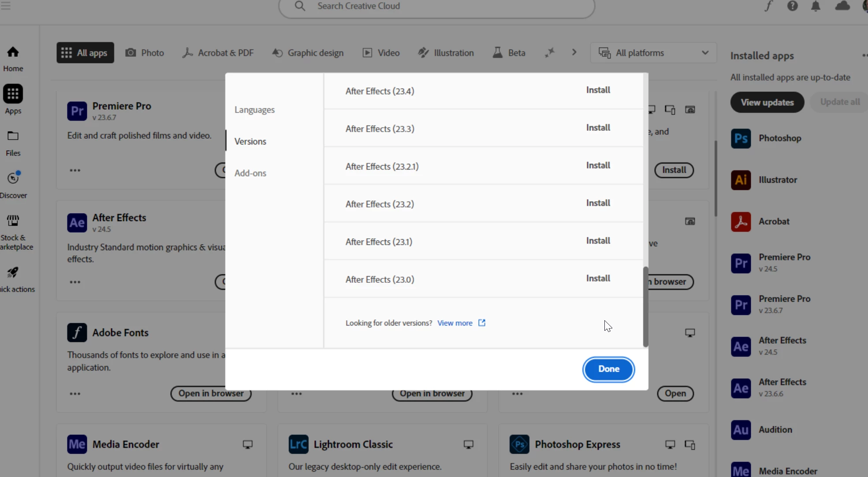Switch to the Add-ons tab
868x477 pixels.
coord(250,173)
